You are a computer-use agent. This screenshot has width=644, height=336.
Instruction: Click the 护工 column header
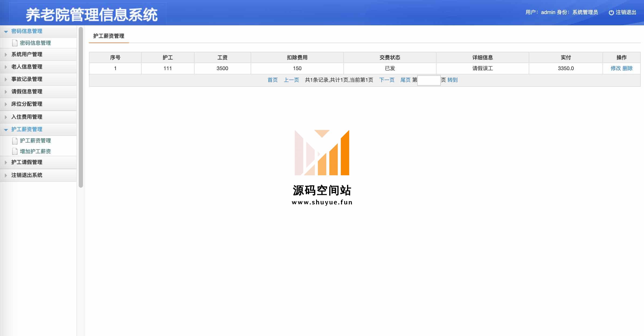pos(168,58)
